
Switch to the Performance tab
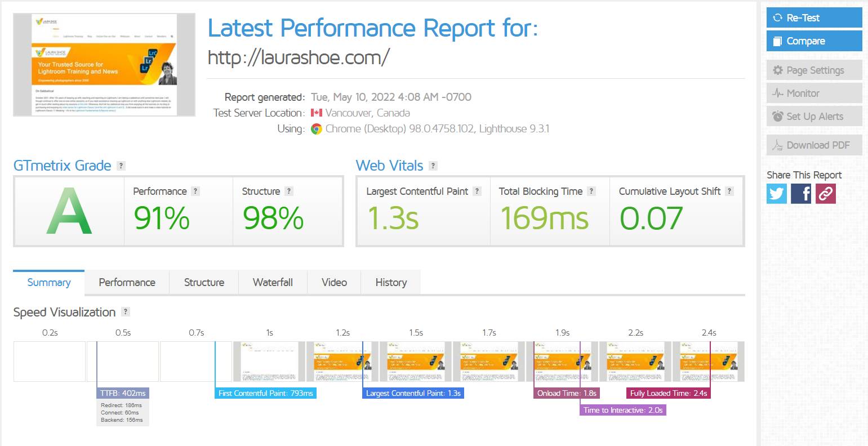[127, 282]
